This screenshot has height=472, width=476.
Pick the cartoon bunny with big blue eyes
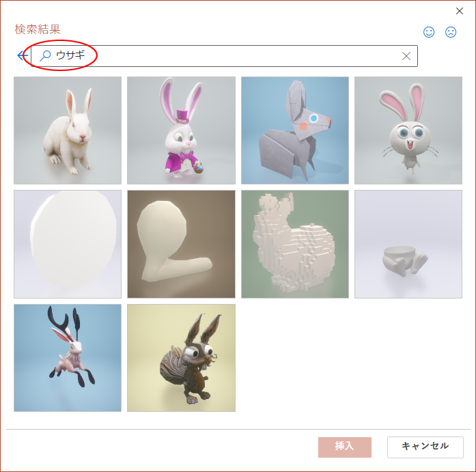408,130
